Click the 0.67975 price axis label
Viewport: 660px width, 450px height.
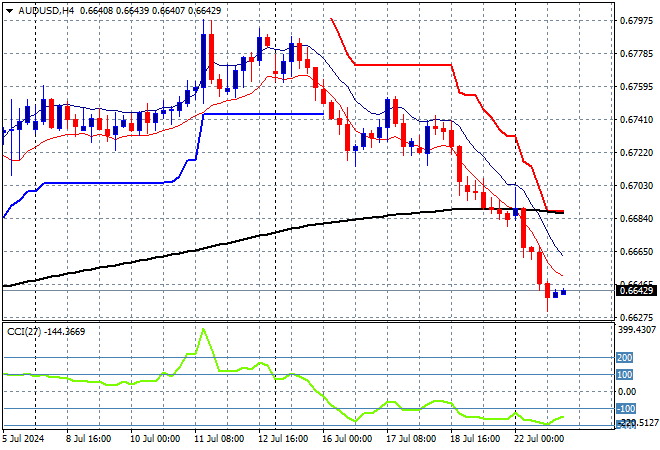tap(638, 20)
